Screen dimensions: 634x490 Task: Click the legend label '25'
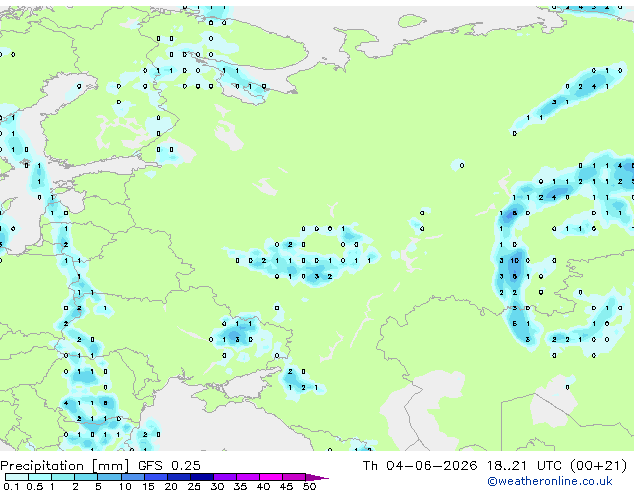194,486
